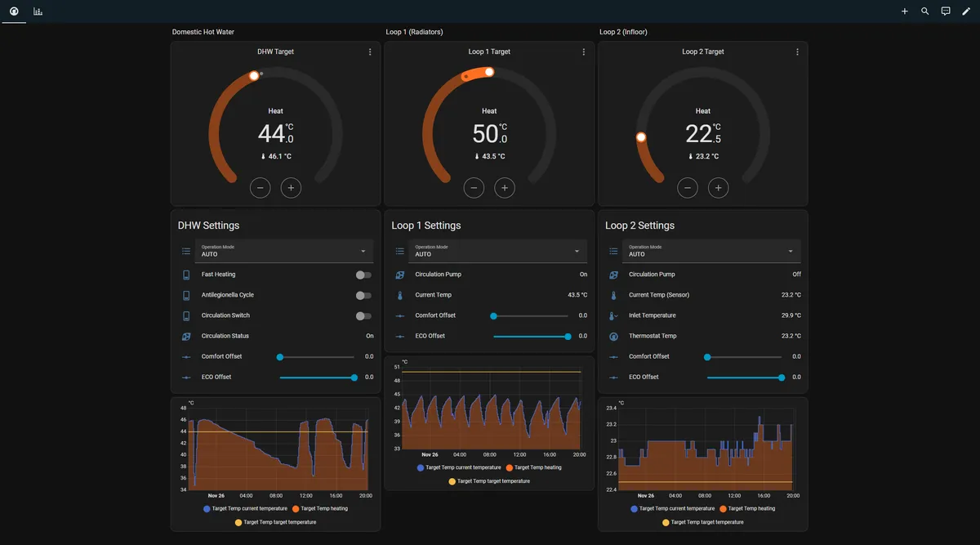
Task: Decrease DHW target temperature with minus
Action: tap(261, 188)
